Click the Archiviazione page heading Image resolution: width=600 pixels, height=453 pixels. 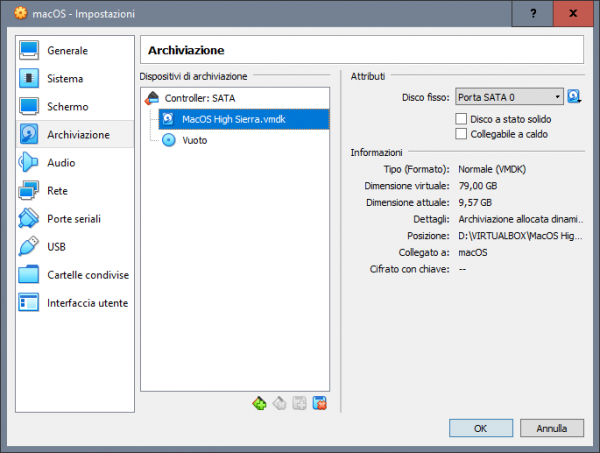coord(186,50)
